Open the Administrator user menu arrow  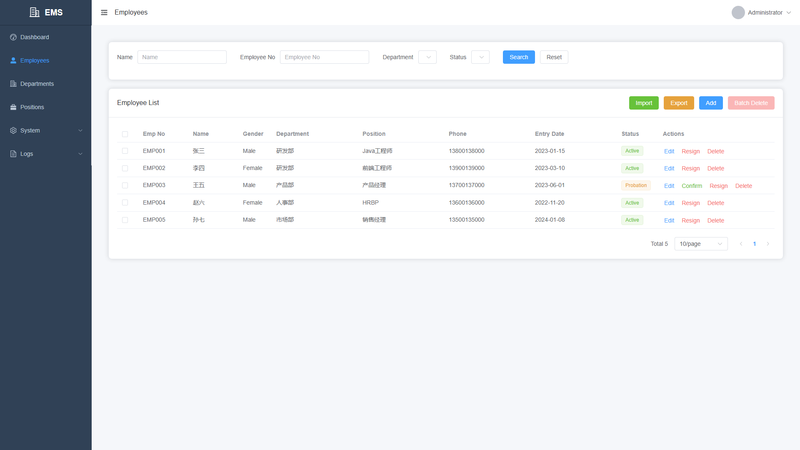pyautogui.click(x=789, y=13)
